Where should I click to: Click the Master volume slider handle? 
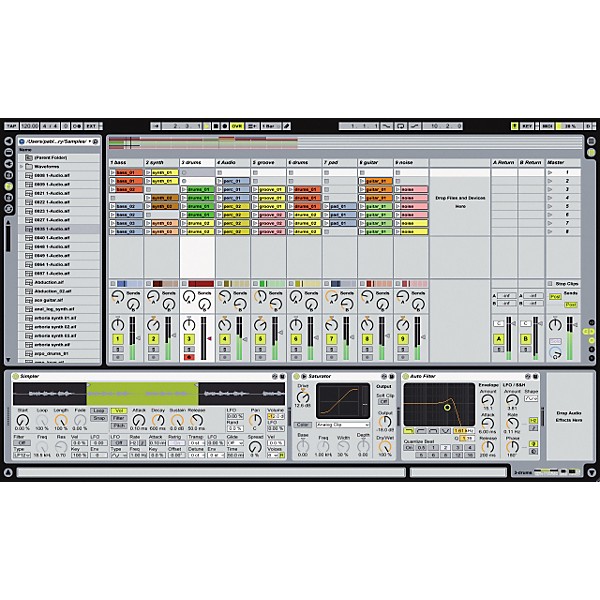575,325
